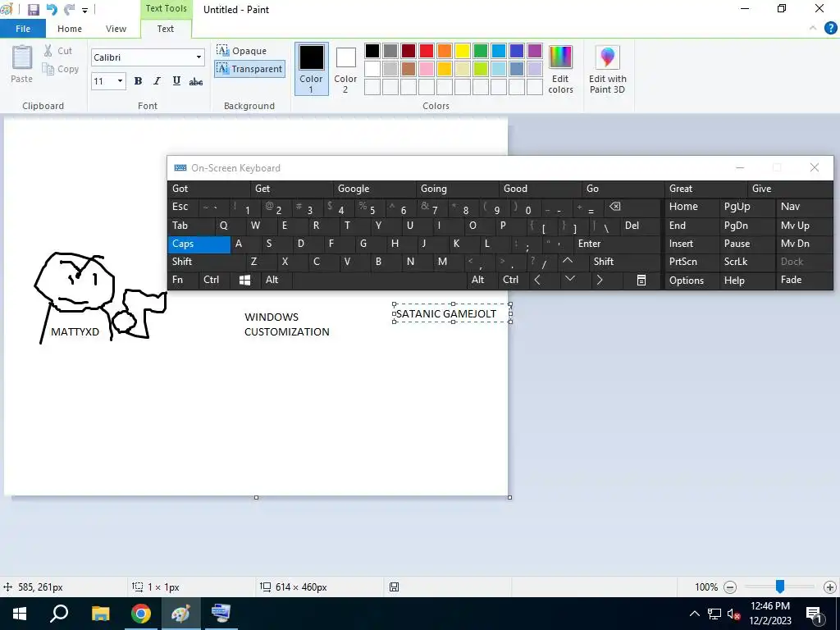Click the Windows logo key on keyboard
840x630 pixels.
[x=244, y=281]
